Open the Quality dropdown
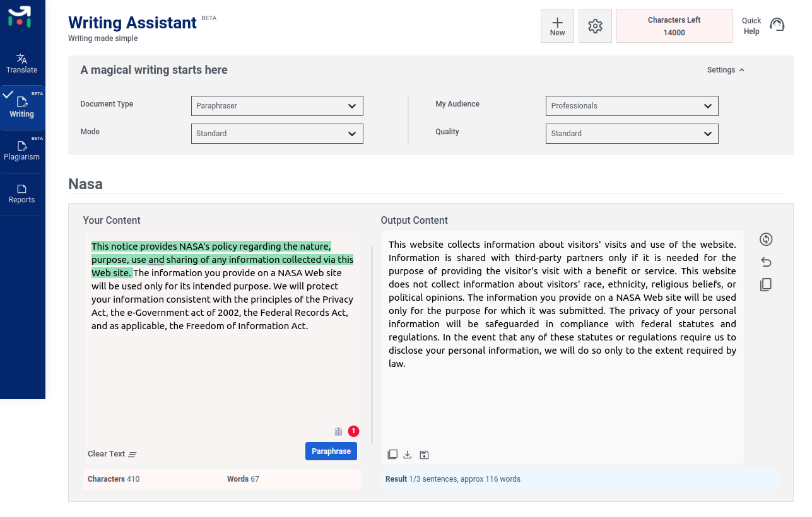This screenshot has width=812, height=517. pos(632,133)
